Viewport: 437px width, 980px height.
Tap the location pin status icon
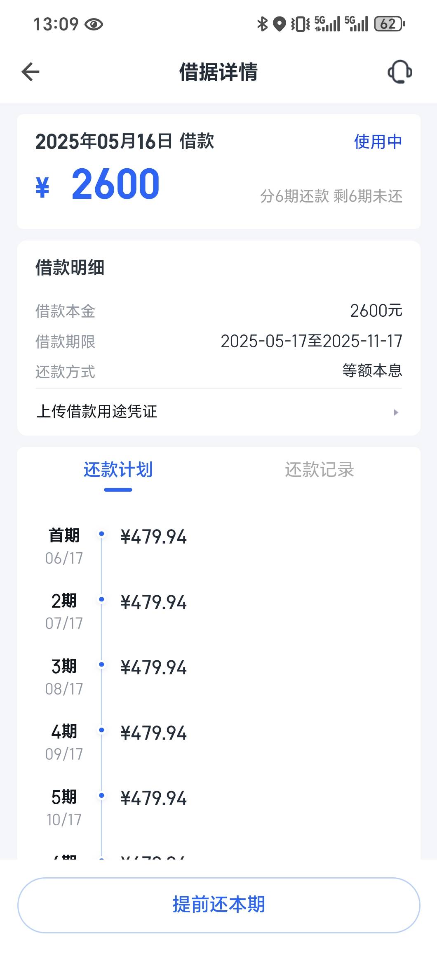click(280, 24)
